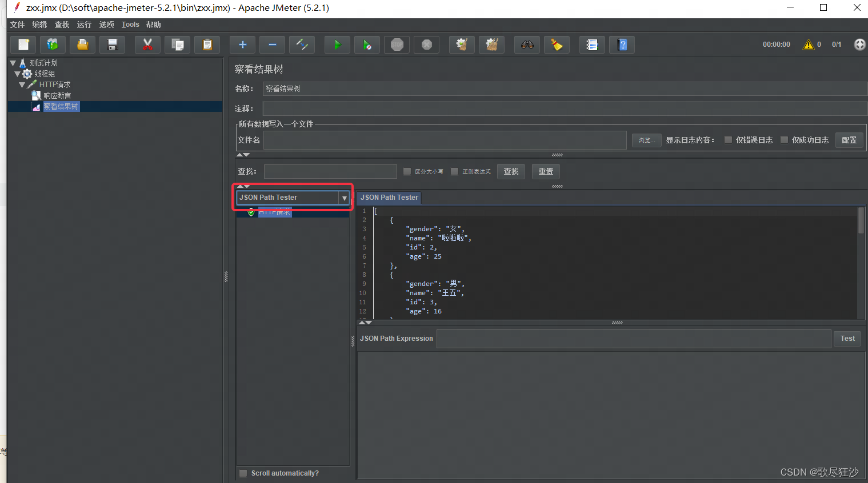Click the 名称 name input field
This screenshot has height=483, width=868.
(x=565, y=88)
